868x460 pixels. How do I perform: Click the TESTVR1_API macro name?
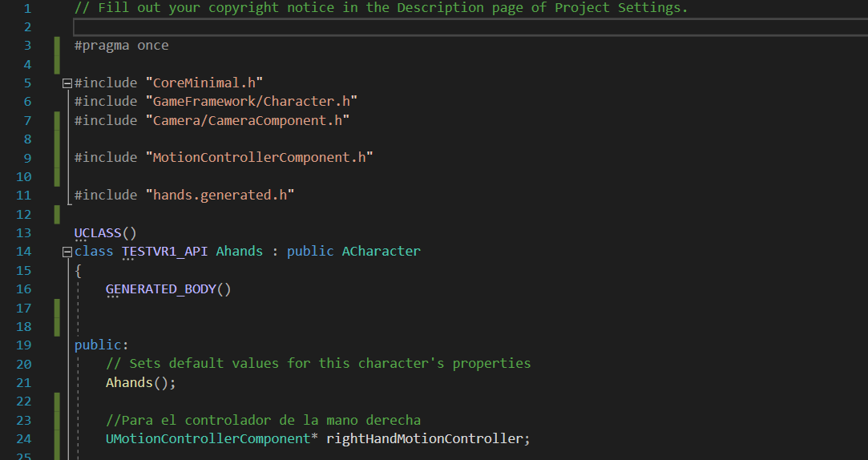[164, 252]
